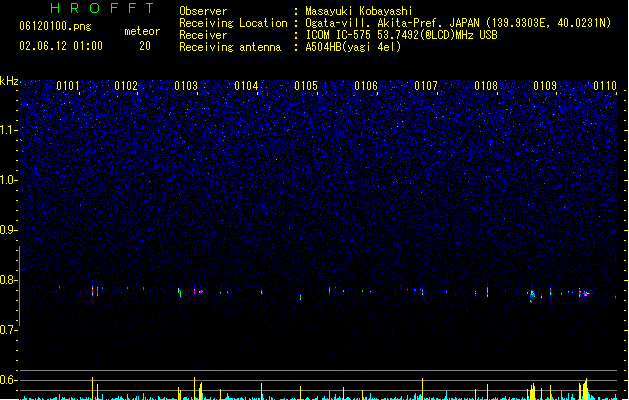This screenshot has width=629, height=400.
Task: Click the Receiving antenna label
Action: click(x=230, y=47)
